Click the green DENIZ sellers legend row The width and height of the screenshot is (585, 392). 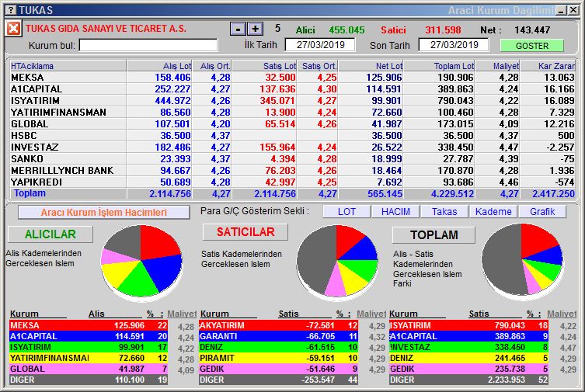279,347
